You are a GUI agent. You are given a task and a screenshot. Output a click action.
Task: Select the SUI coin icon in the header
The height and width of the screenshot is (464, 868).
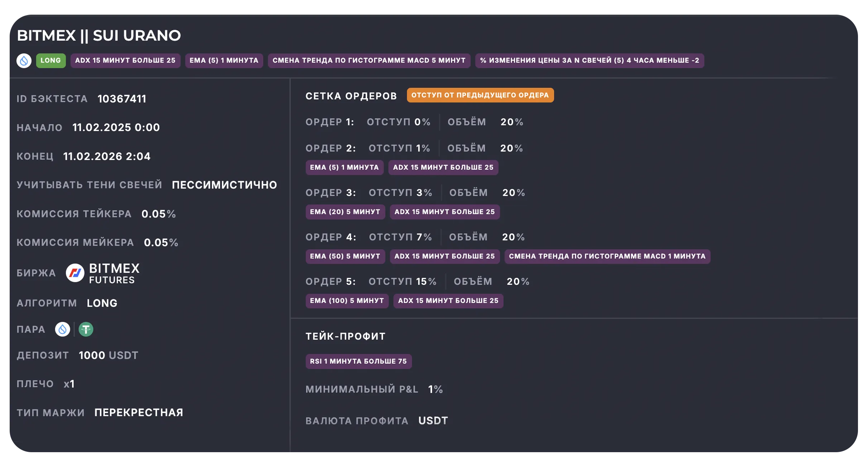[25, 61]
